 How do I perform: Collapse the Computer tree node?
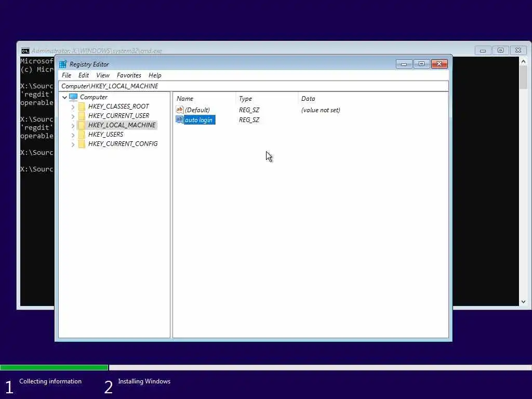point(64,97)
